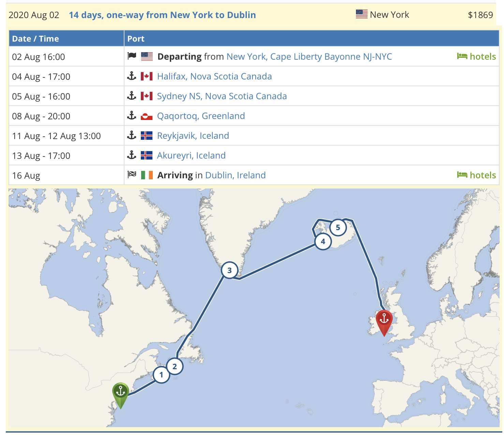The width and height of the screenshot is (504, 435).
Task: Click the Iceland flag beside Akureyri
Action: (x=146, y=155)
